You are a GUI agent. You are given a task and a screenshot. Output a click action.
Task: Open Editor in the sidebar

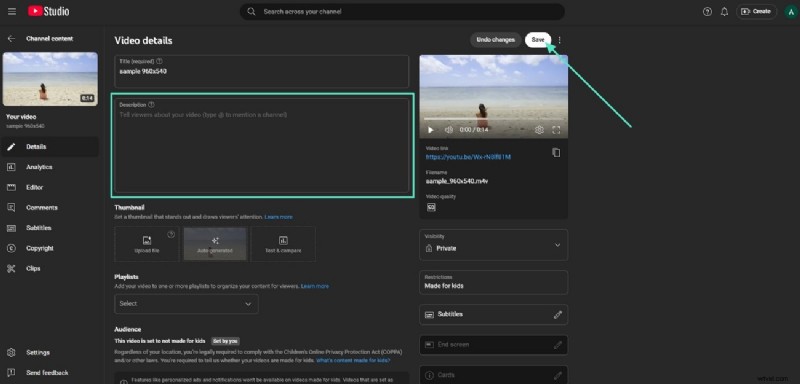[x=50, y=188]
